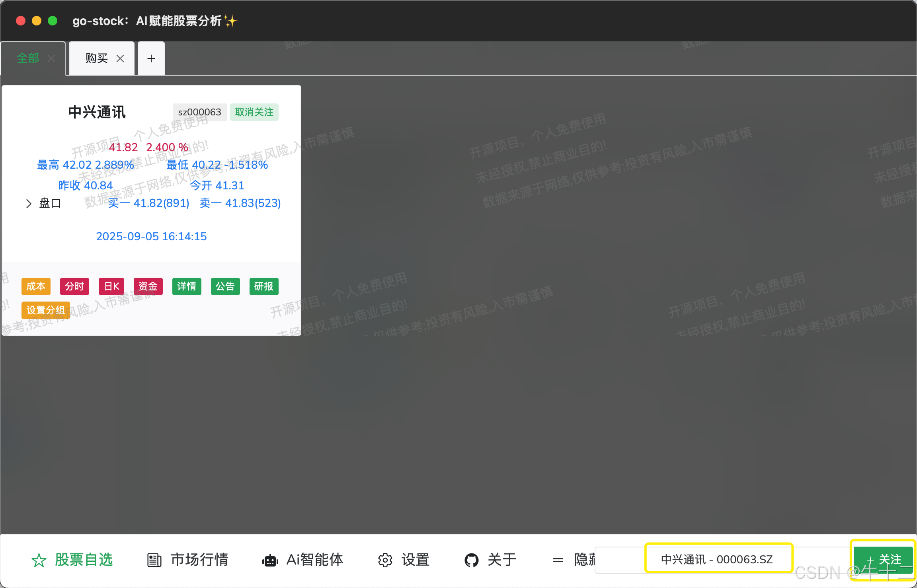Close the 购买 tab with its X
Screen dimensions: 917x588
pyautogui.click(x=120, y=58)
